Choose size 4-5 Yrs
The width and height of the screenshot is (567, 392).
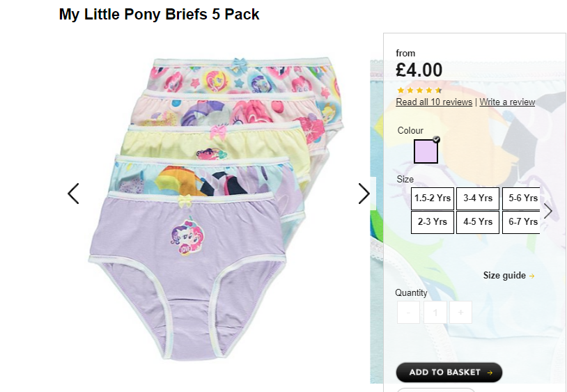click(x=478, y=222)
